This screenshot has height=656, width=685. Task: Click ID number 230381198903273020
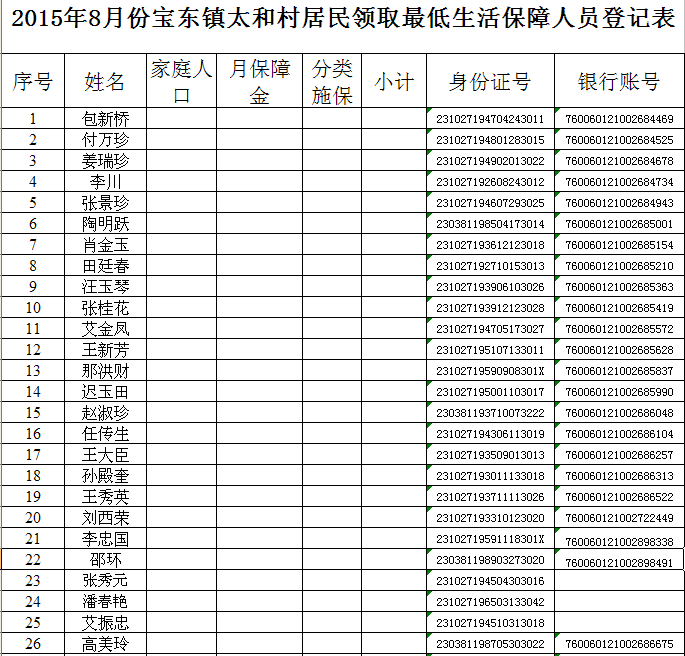490,560
